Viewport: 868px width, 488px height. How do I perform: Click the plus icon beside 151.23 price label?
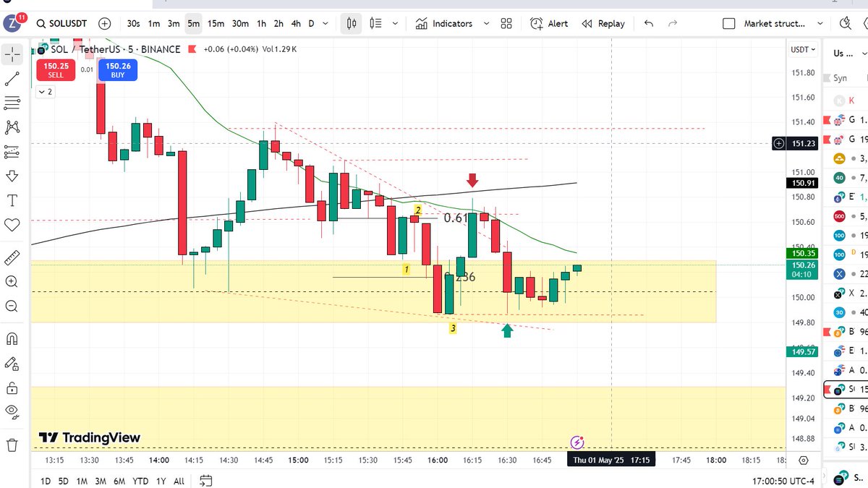point(778,143)
